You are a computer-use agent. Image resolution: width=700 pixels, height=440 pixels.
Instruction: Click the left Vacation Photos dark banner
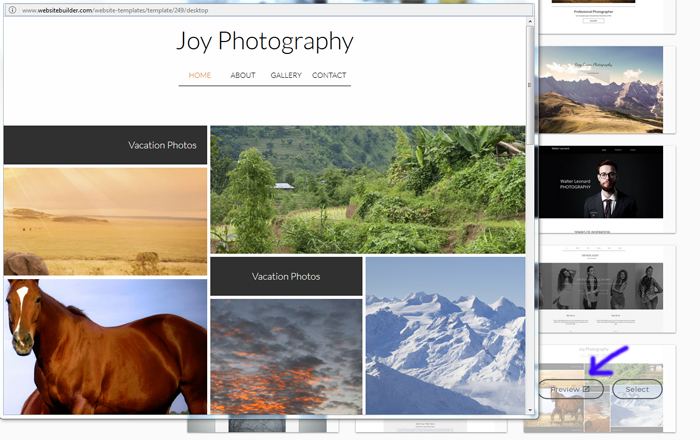click(x=105, y=145)
